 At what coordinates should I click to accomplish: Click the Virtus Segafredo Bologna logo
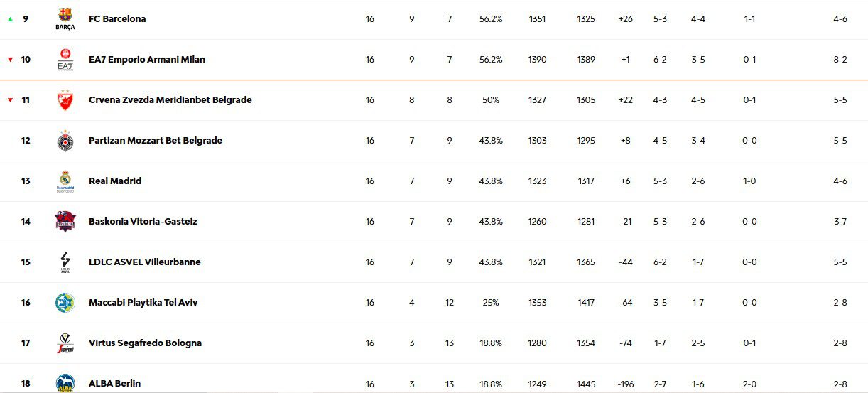[65, 343]
